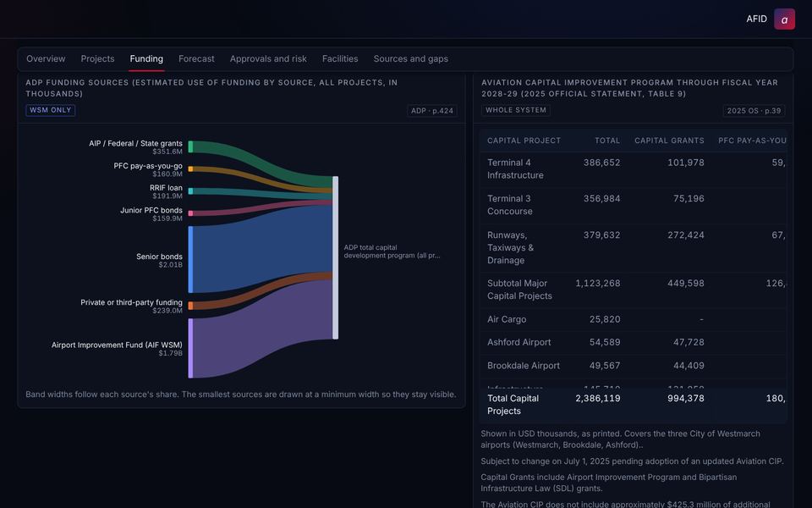Click the 75,196 capital grants value

click(689, 198)
